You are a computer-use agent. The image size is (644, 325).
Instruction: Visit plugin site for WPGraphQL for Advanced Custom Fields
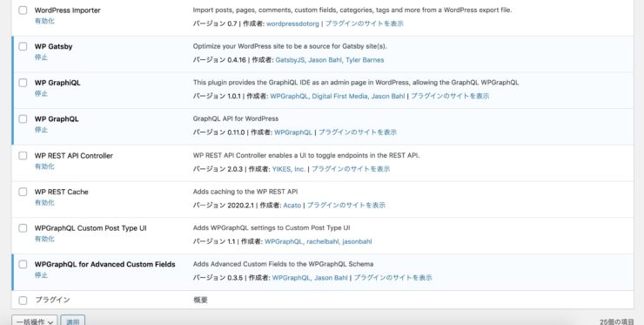click(392, 278)
